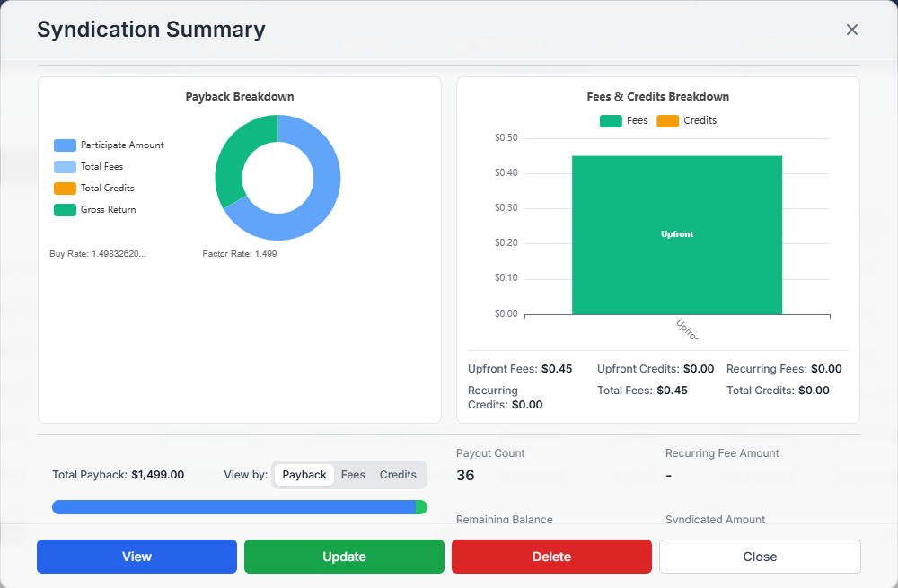898x588 pixels.
Task: Click the green Upfront bar in the chart
Action: 677,233
